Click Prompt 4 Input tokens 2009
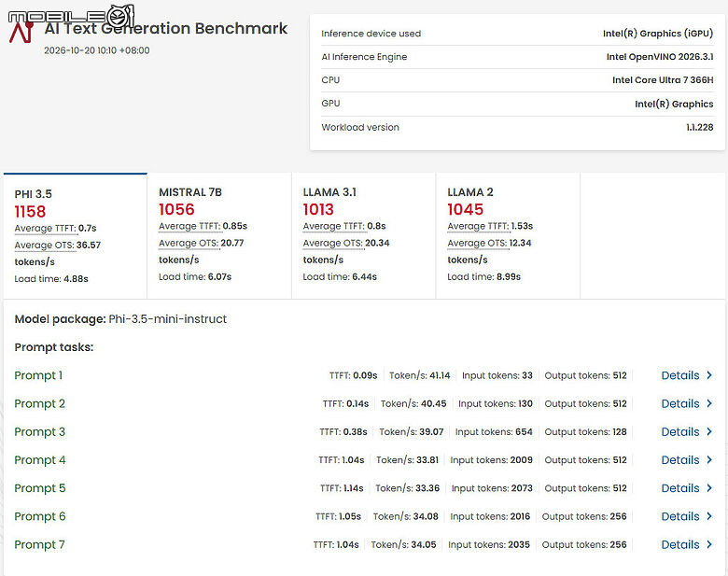Image resolution: width=728 pixels, height=576 pixels. point(491,460)
